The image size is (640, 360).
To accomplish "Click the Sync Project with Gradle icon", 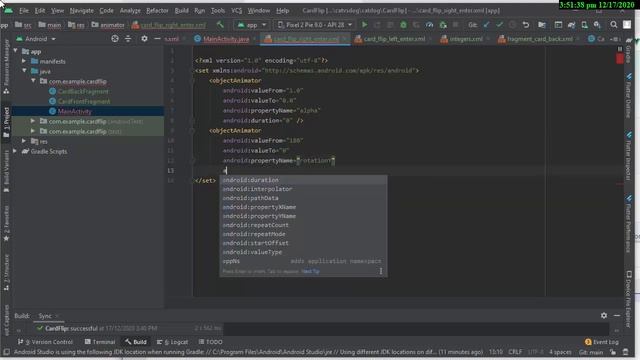I will (571, 25).
